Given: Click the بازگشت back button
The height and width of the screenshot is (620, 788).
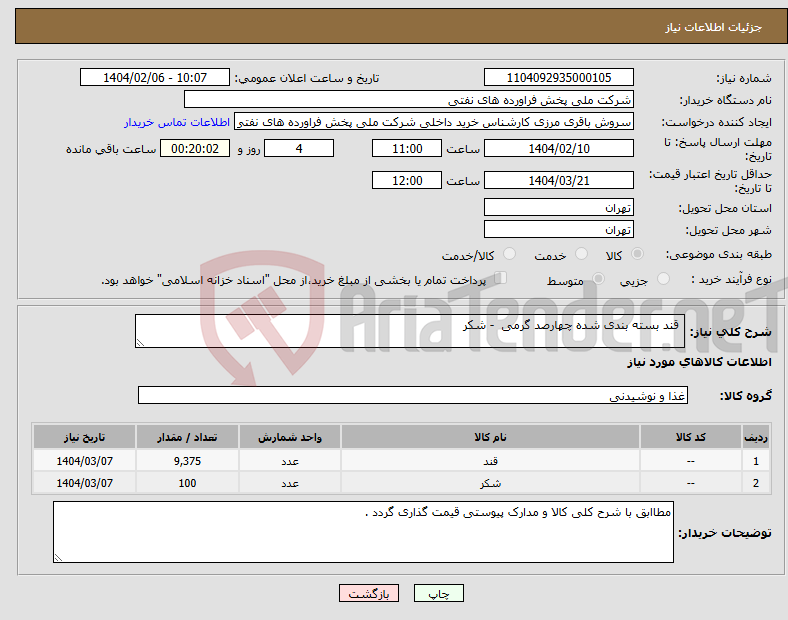Looking at the screenshot, I should coord(368,593).
